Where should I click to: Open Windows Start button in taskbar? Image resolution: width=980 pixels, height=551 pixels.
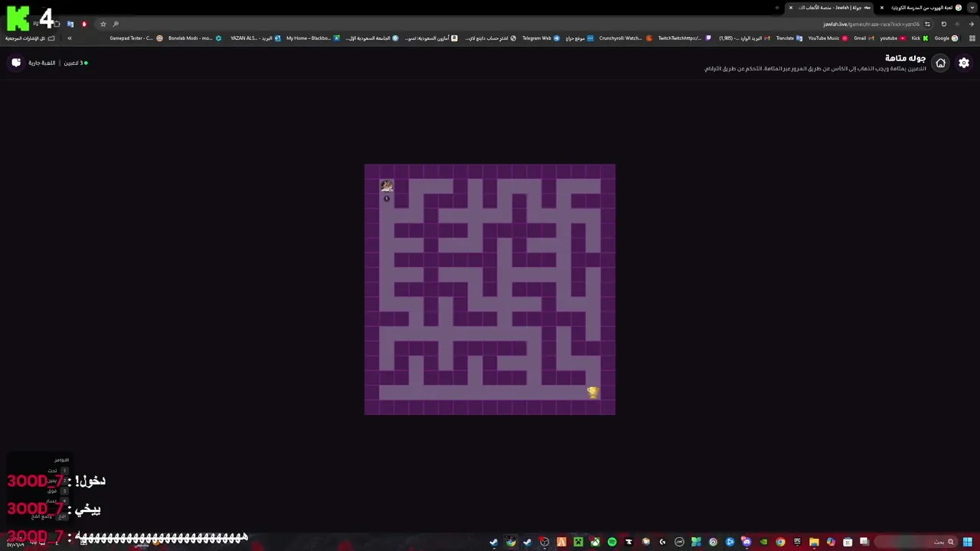point(968,542)
